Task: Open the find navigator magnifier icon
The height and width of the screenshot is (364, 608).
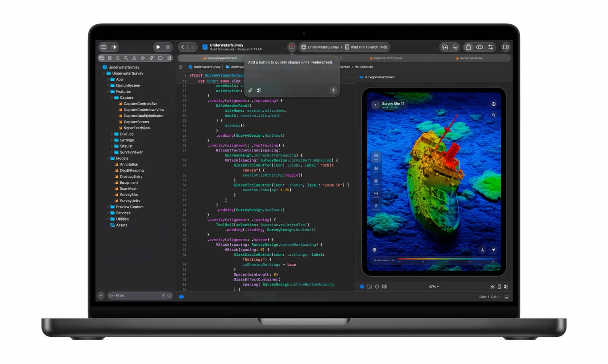Action: [x=126, y=58]
